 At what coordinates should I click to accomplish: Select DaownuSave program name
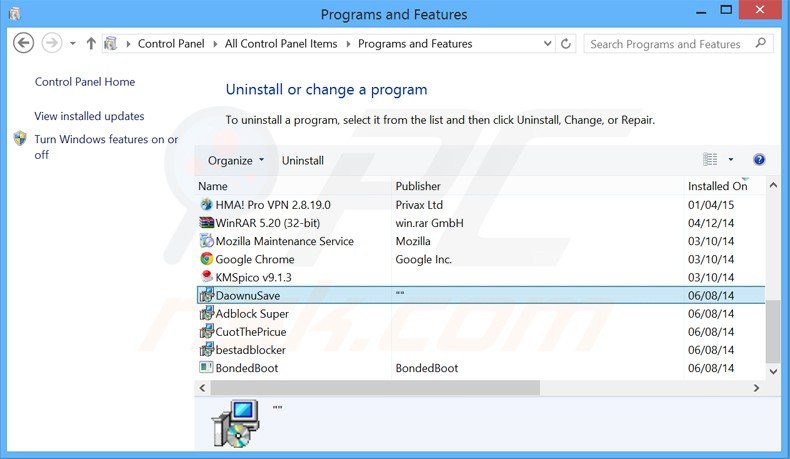point(248,296)
